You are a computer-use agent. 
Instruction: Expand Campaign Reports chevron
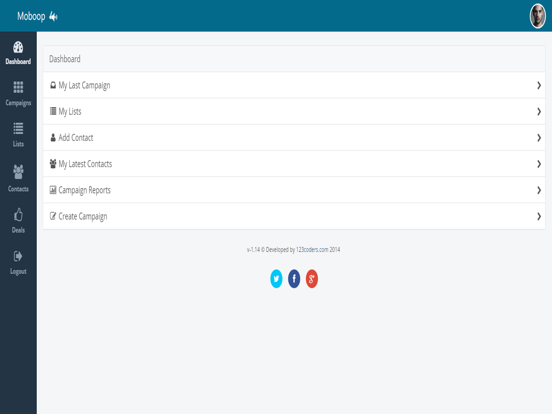coord(539,190)
